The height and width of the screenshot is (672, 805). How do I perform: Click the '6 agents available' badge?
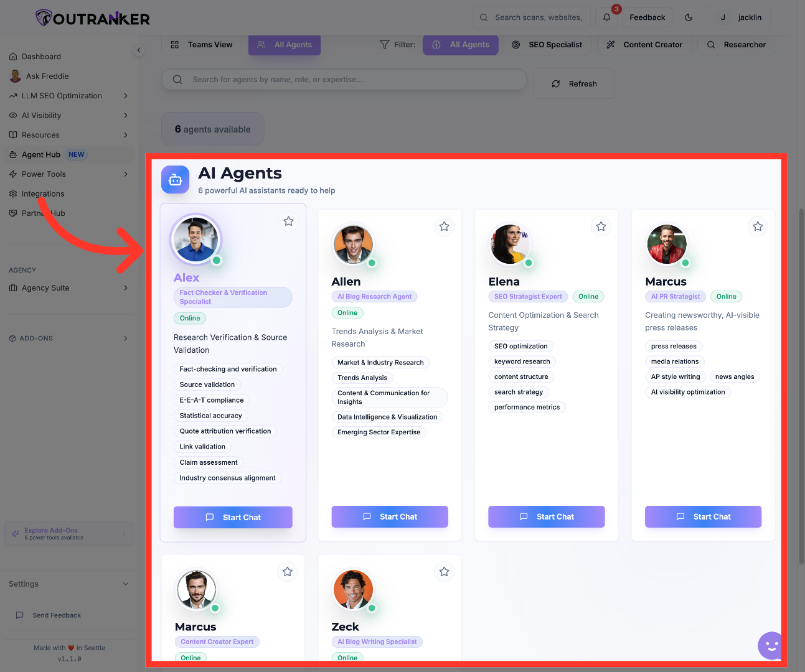(x=213, y=129)
